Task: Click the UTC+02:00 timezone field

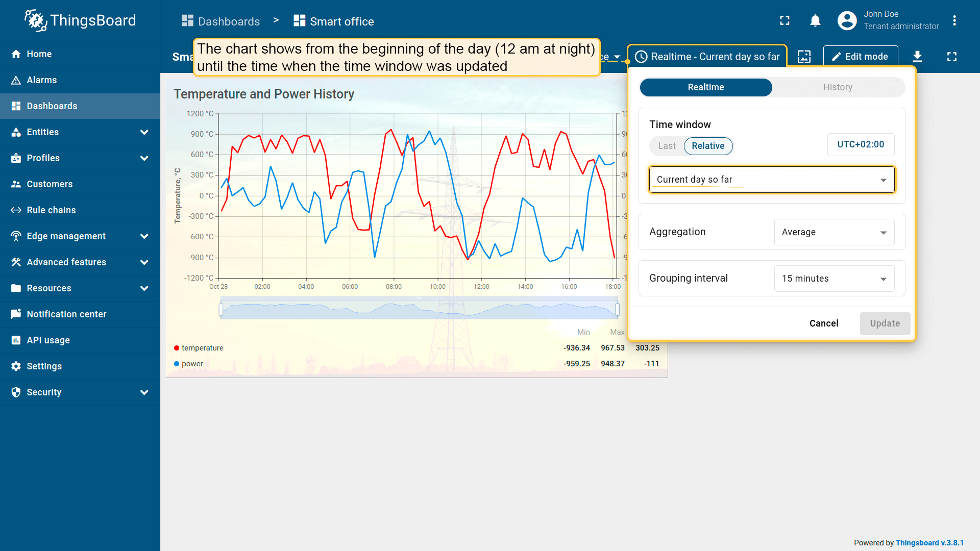Action: click(861, 144)
